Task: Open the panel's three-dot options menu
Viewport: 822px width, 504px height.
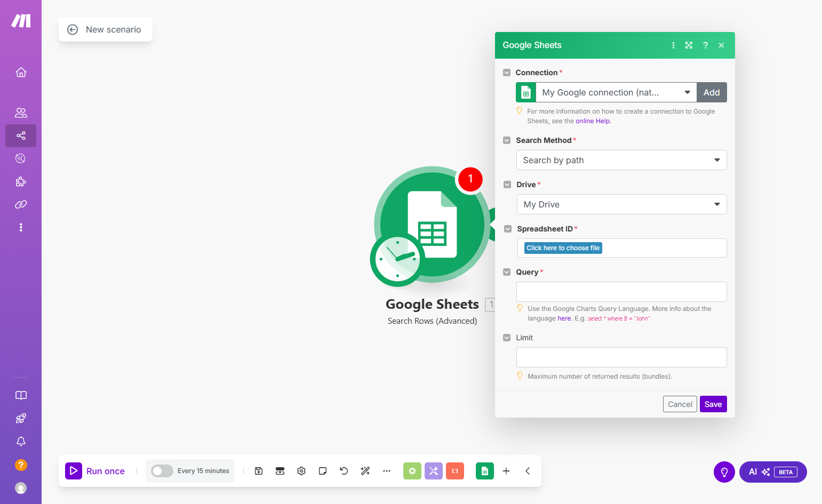Action: click(673, 45)
